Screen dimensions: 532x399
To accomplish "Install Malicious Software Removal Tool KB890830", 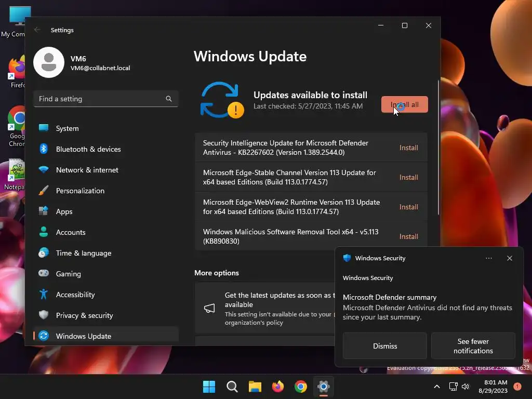I will 408,236.
